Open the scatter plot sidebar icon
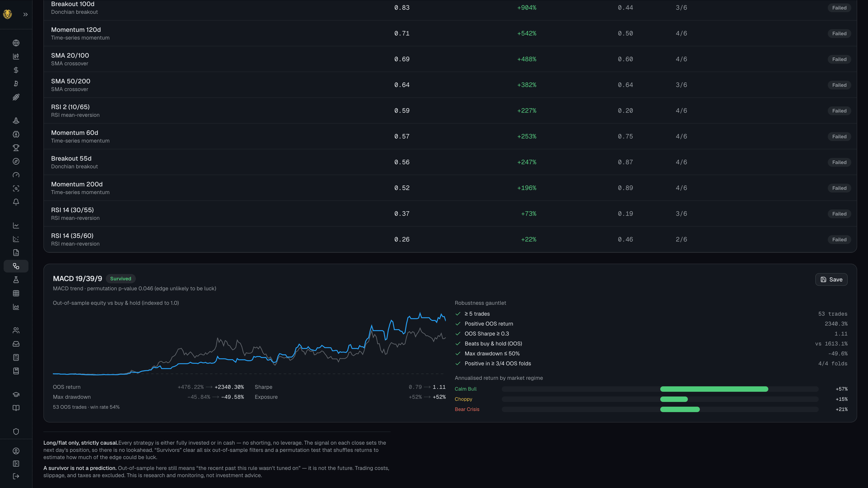Viewport: 868px width, 488px height. point(16,239)
